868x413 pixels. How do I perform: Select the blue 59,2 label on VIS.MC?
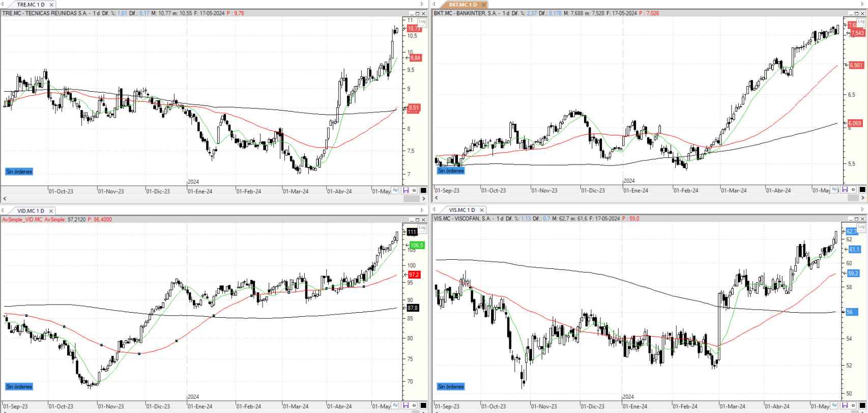tap(853, 273)
